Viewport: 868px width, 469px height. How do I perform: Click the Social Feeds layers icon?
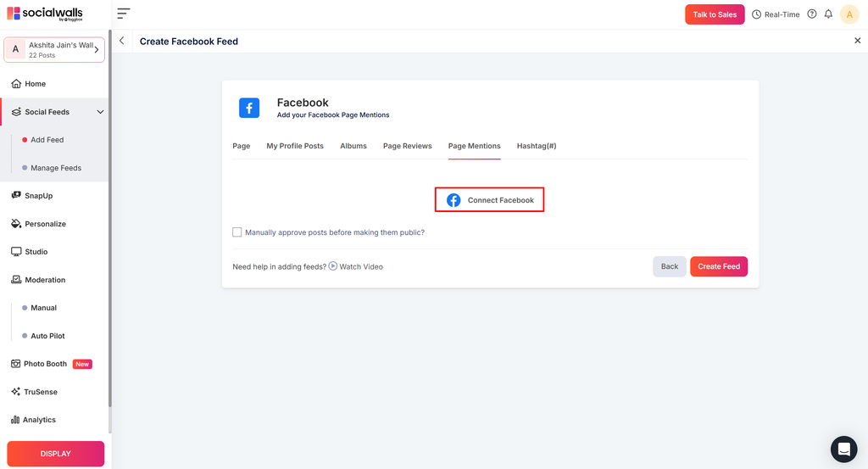16,112
